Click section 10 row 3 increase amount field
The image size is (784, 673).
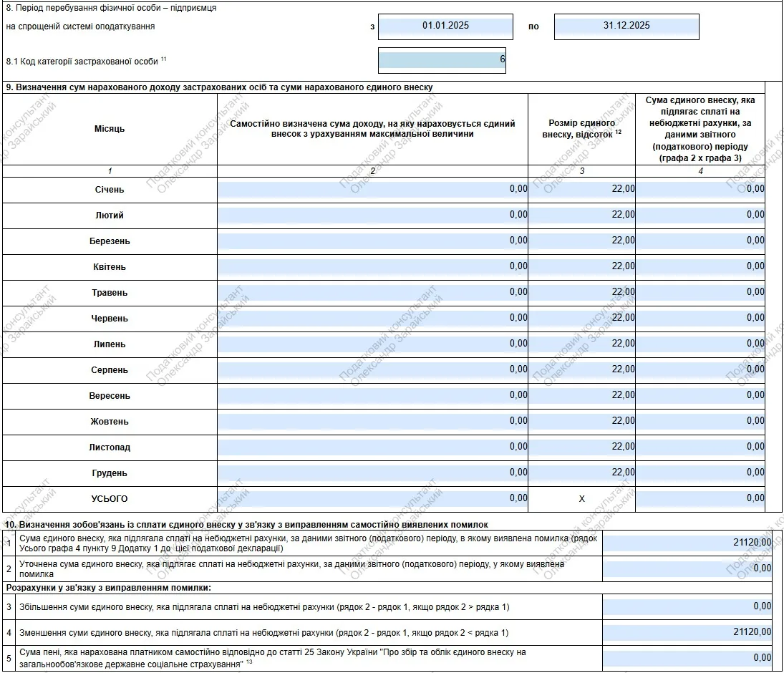(687, 606)
